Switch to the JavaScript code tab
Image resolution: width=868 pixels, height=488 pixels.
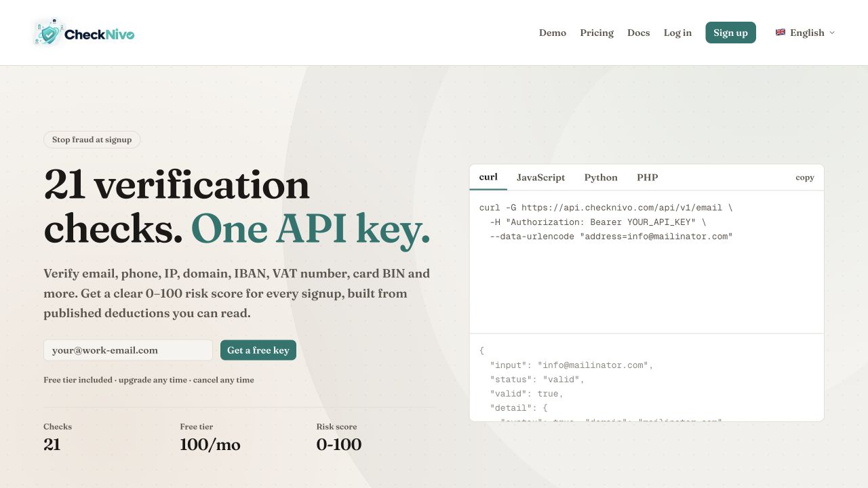pyautogui.click(x=540, y=177)
